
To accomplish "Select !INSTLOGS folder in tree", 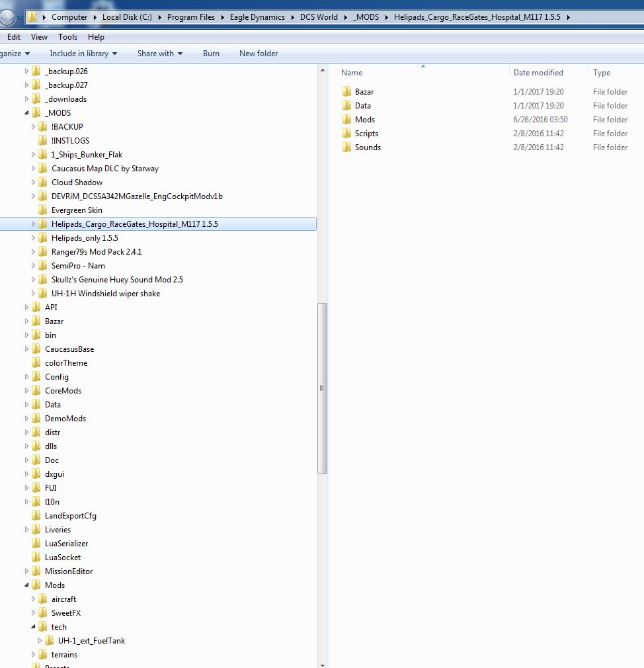I will [x=70, y=141].
